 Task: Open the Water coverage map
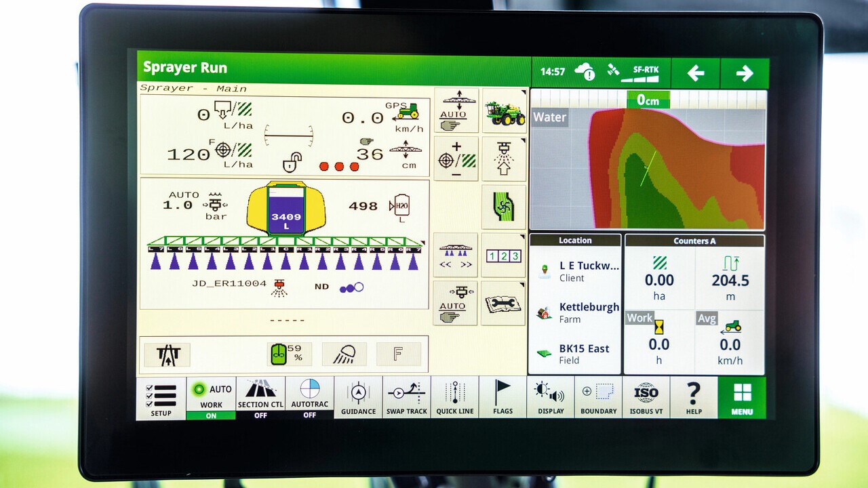(648, 168)
